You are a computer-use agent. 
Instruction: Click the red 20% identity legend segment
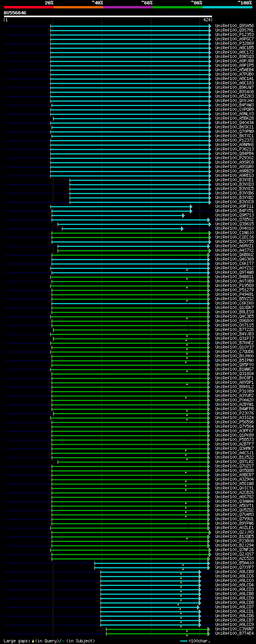coord(29,7)
